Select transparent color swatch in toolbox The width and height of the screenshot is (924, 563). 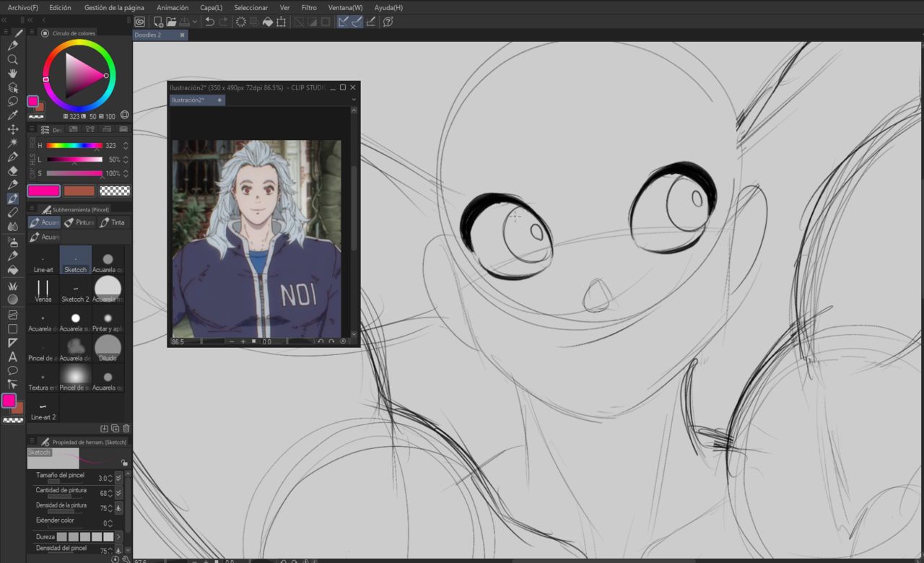click(x=13, y=420)
